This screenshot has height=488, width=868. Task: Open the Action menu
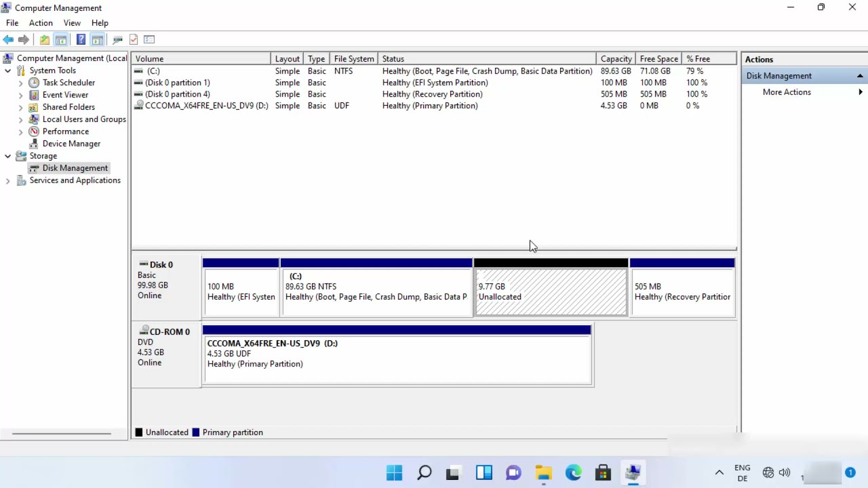click(41, 23)
